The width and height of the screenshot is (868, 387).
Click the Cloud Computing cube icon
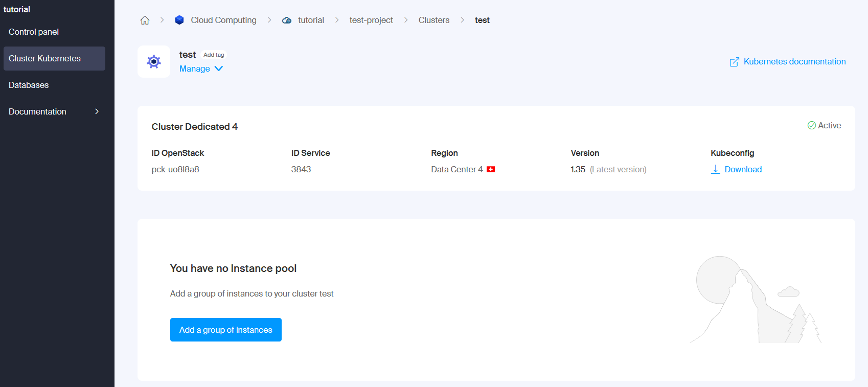pos(179,20)
